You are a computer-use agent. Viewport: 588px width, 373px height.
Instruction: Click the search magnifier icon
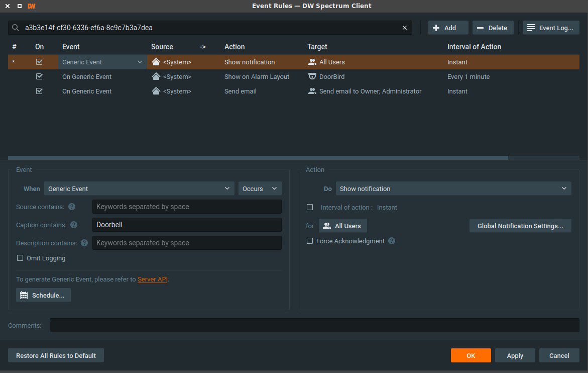(16, 28)
